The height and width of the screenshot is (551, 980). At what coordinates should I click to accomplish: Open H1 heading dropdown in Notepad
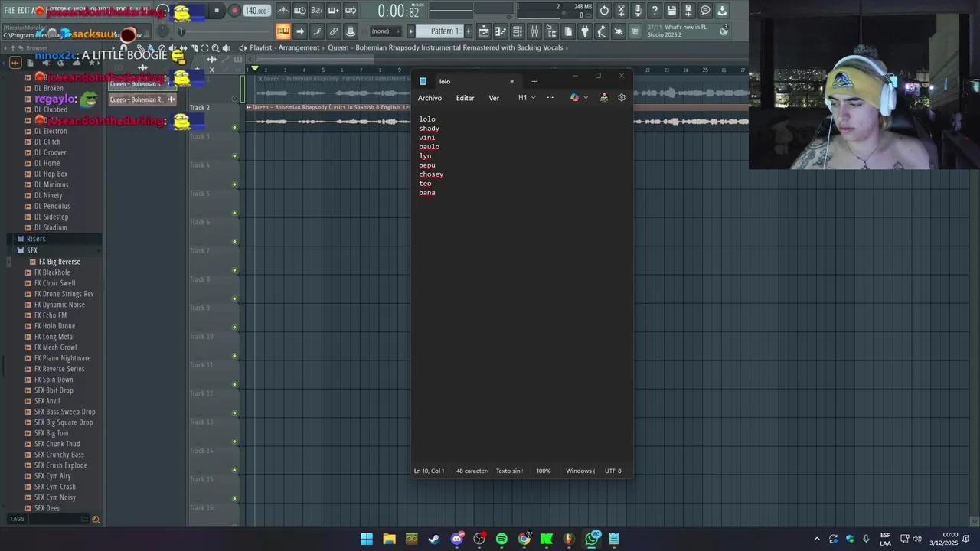coord(527,98)
